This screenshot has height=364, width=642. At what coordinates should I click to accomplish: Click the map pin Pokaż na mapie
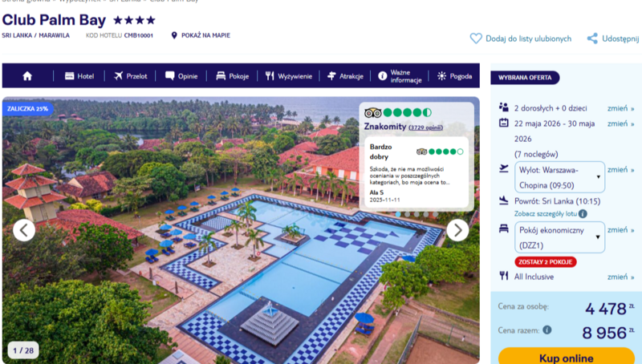pyautogui.click(x=174, y=35)
